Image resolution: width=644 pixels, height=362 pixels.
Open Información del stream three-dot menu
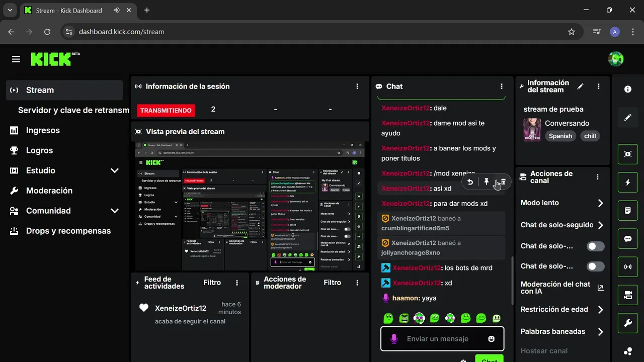tap(598, 86)
